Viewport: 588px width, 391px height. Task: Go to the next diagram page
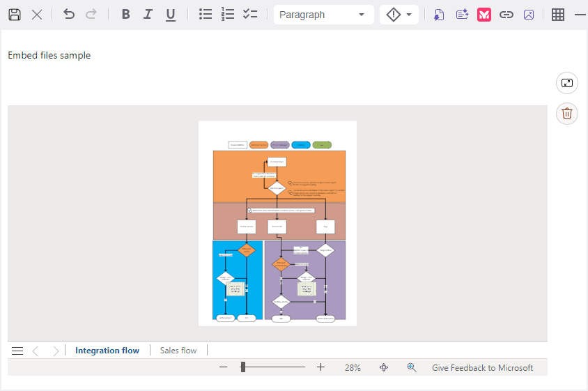(56, 351)
